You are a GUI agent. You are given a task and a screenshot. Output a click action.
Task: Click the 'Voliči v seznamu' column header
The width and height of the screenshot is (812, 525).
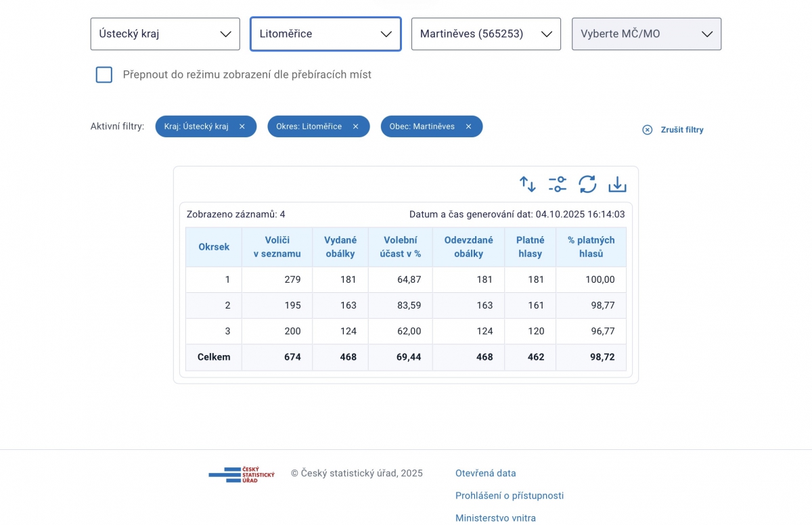277,247
